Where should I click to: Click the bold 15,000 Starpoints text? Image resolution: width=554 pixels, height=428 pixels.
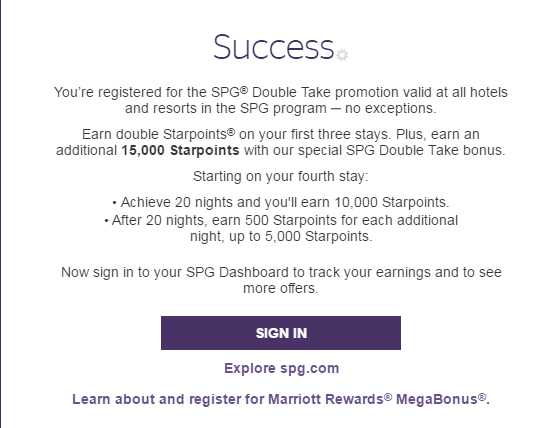tap(180, 150)
